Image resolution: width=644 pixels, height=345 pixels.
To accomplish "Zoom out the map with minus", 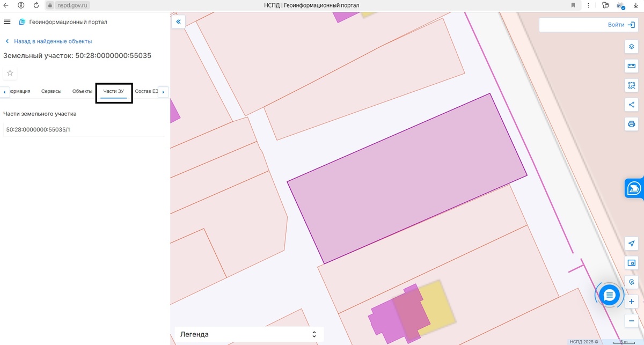I will [x=632, y=321].
